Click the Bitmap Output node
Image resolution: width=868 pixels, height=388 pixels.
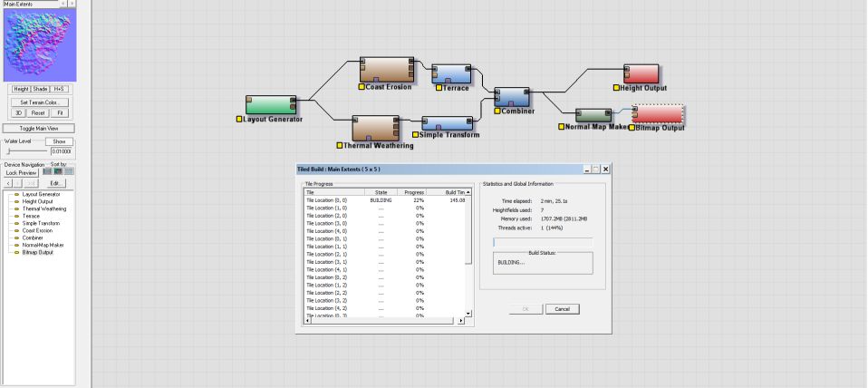[659, 114]
